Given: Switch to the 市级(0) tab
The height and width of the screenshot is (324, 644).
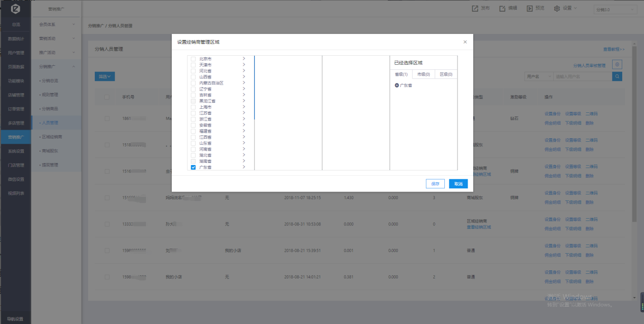Looking at the screenshot, I should [423, 74].
